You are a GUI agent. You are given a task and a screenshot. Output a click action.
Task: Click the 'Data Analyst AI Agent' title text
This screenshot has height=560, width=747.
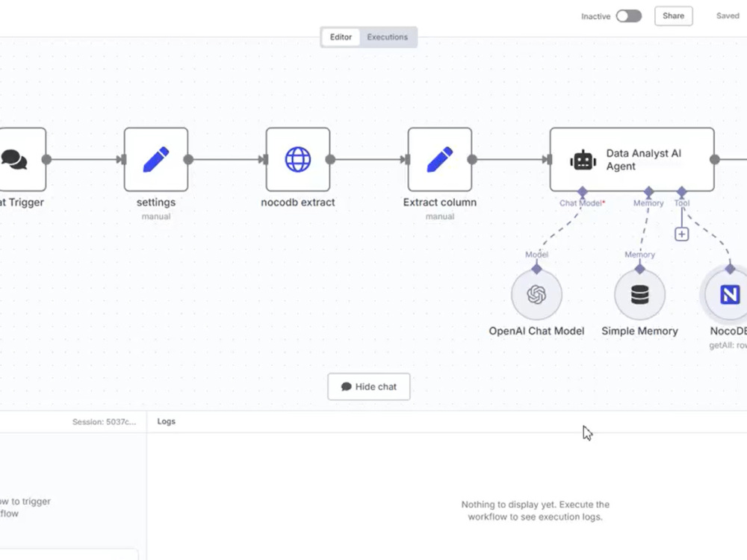point(643,160)
